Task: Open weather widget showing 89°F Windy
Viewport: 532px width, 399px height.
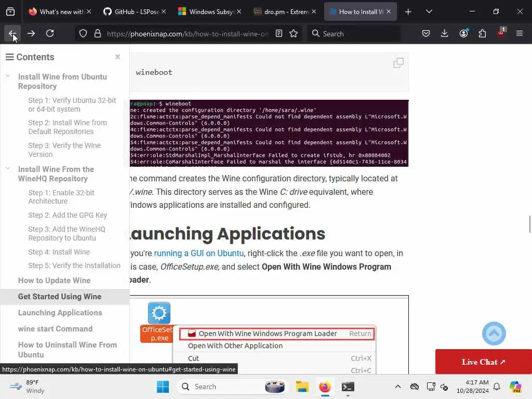Action: point(27,387)
